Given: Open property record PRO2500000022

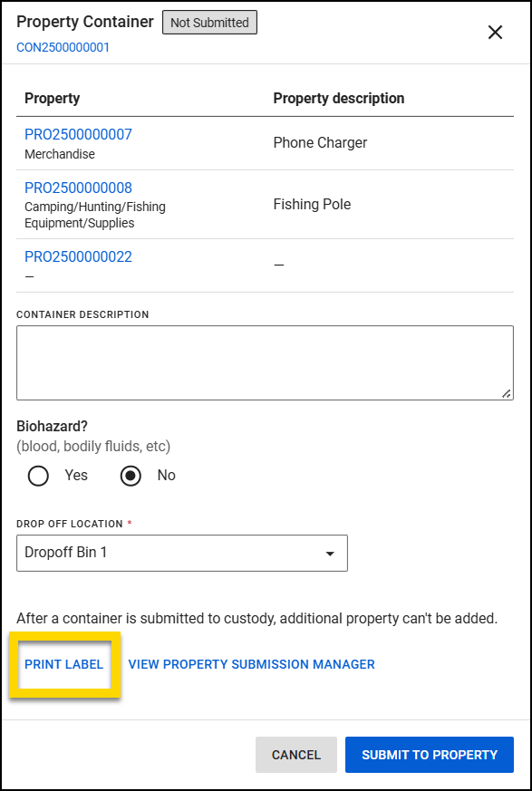Looking at the screenshot, I should [x=76, y=256].
